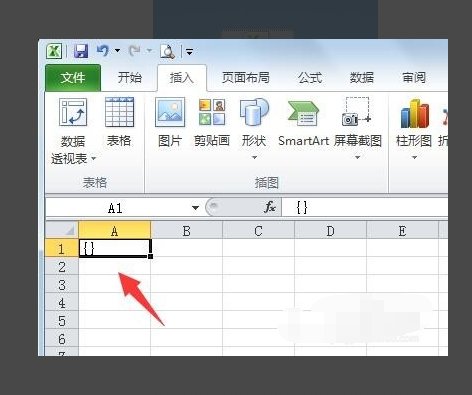Select row 2 header
The width and height of the screenshot is (472, 395).
(x=62, y=266)
